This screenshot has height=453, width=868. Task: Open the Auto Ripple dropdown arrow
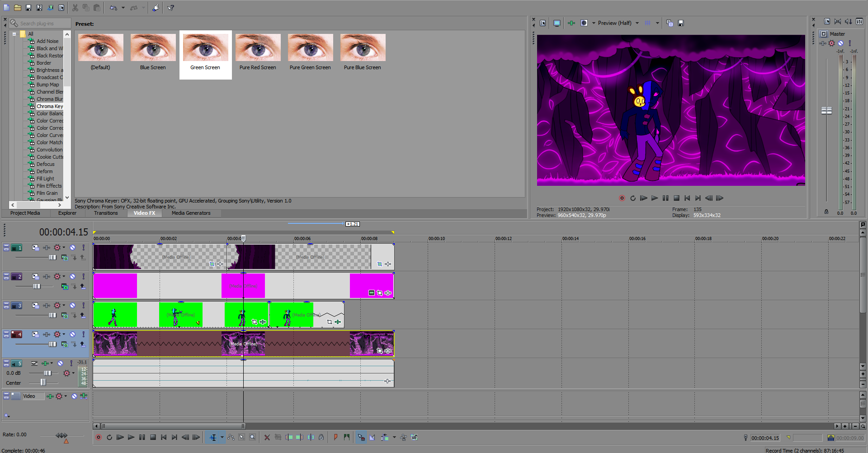pos(394,437)
